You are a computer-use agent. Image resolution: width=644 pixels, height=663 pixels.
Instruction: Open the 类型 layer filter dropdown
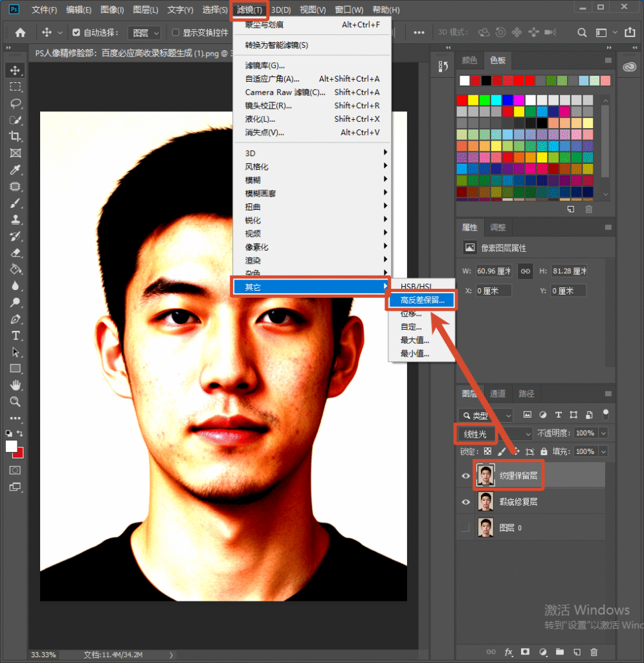click(485, 415)
